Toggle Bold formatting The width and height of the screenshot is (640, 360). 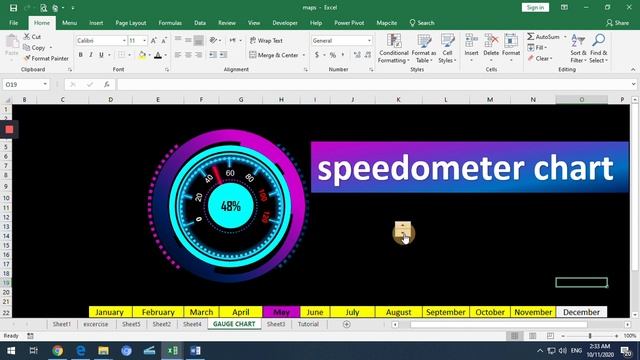pyautogui.click(x=80, y=55)
